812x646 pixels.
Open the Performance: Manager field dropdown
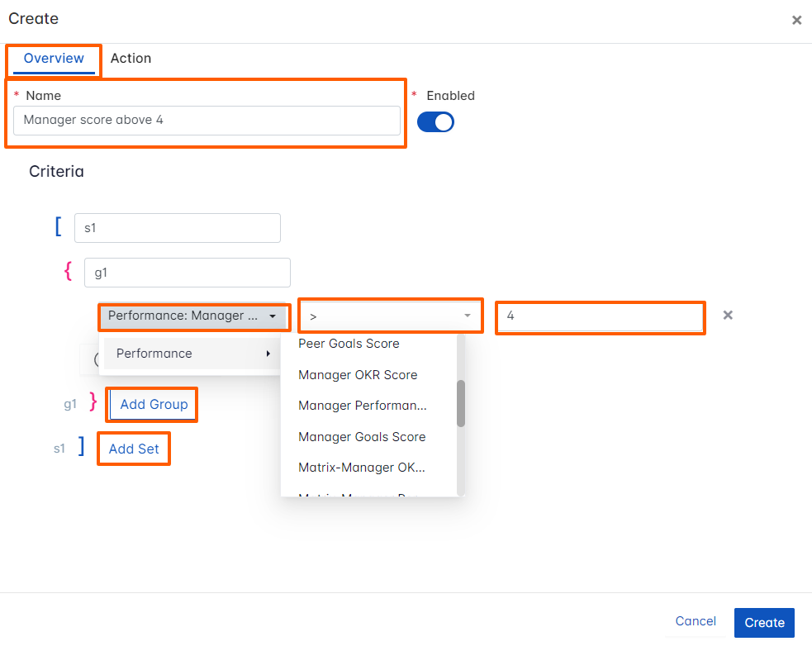pos(193,316)
